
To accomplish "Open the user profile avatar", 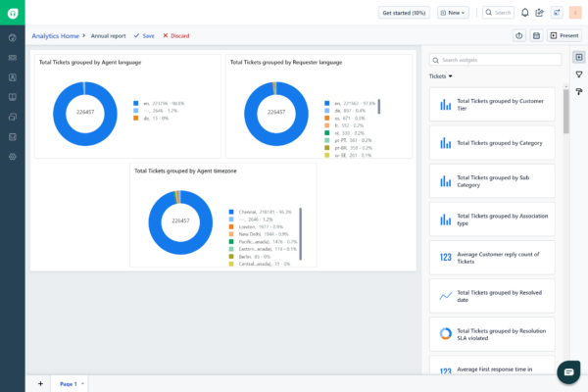I will [x=575, y=13].
